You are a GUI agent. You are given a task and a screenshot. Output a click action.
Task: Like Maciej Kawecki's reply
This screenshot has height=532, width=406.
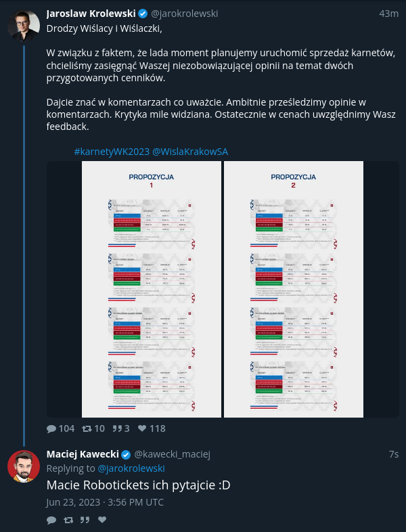coord(102,519)
